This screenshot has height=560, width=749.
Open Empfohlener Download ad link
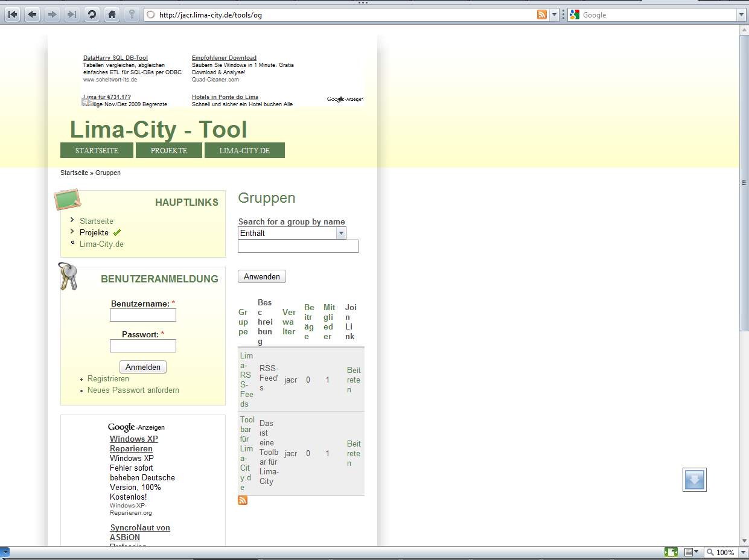(x=224, y=58)
